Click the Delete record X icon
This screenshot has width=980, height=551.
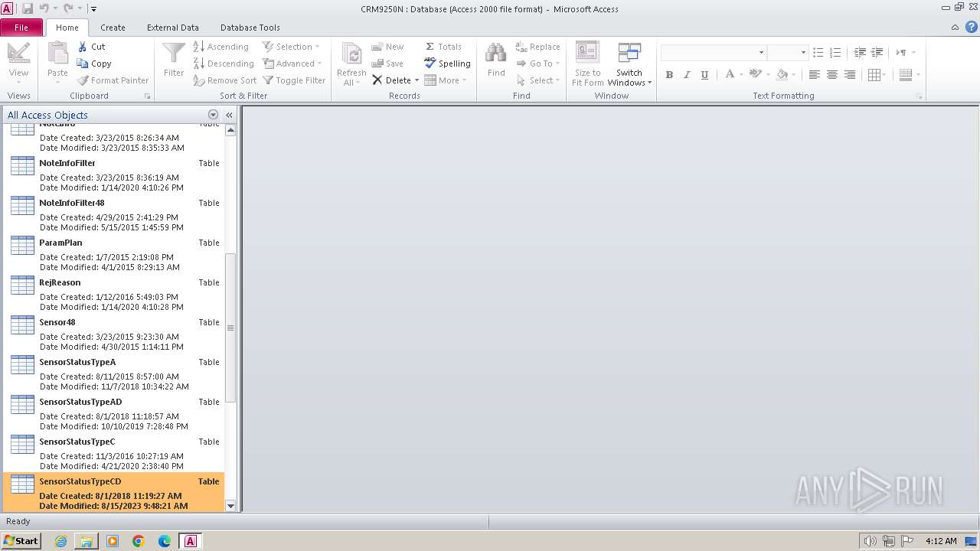(377, 80)
